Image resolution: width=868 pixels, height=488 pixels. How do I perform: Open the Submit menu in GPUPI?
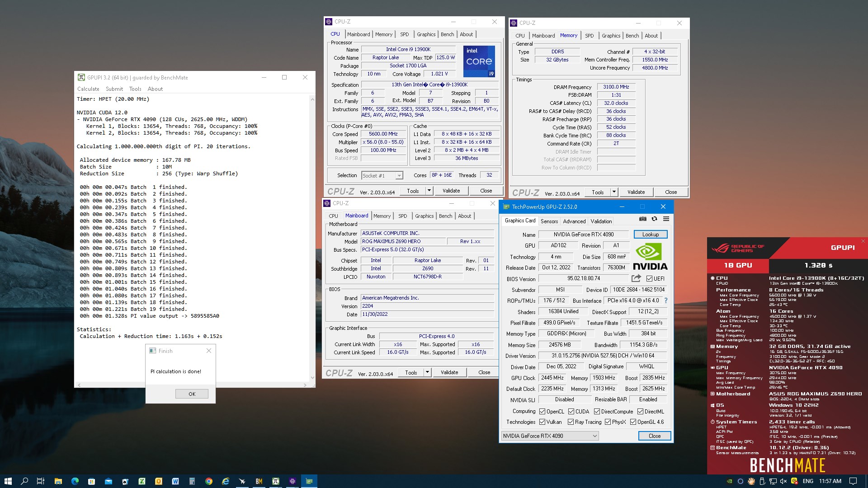114,89
